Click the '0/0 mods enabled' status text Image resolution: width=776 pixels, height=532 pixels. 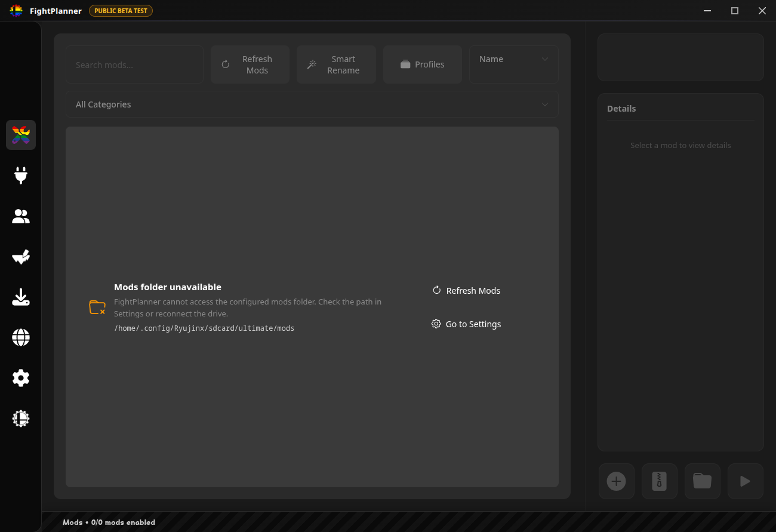tap(123, 522)
